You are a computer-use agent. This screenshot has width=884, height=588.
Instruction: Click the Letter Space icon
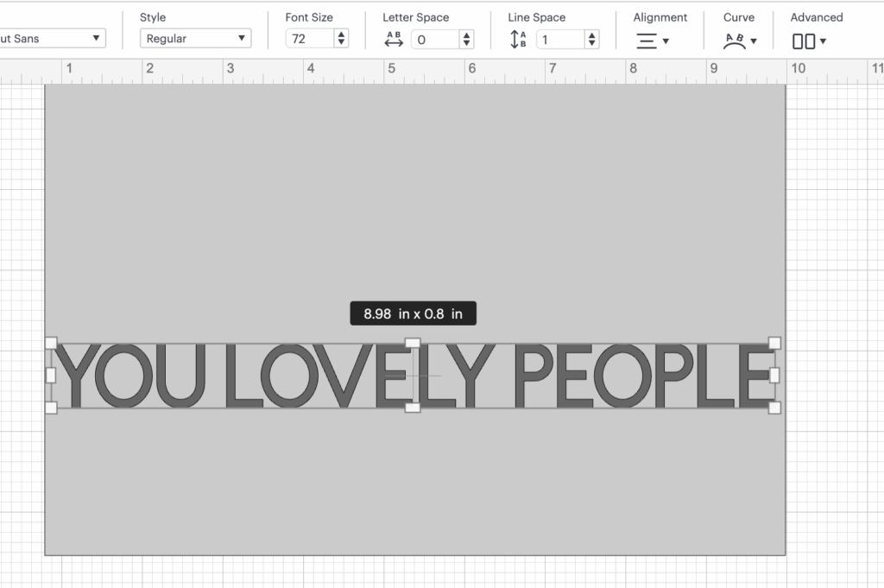(x=394, y=39)
